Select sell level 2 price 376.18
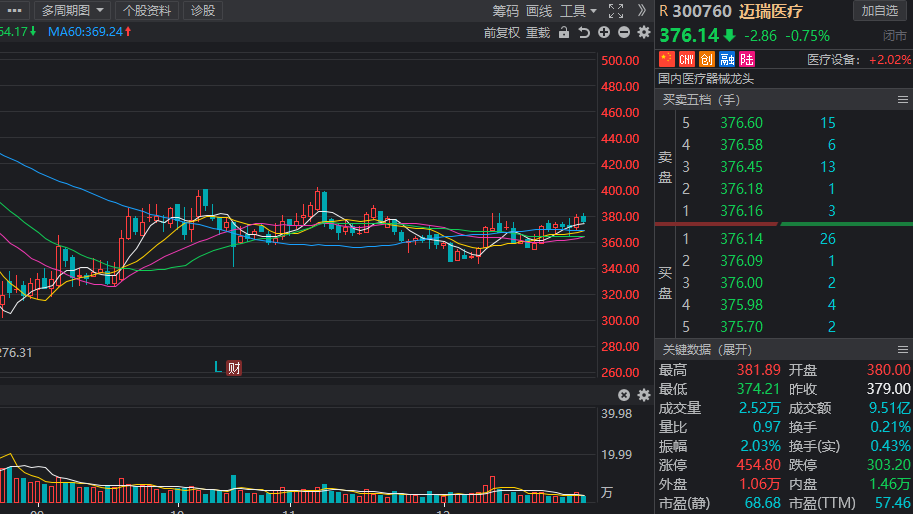Screen dimensions: 913x514 [x=741, y=189]
